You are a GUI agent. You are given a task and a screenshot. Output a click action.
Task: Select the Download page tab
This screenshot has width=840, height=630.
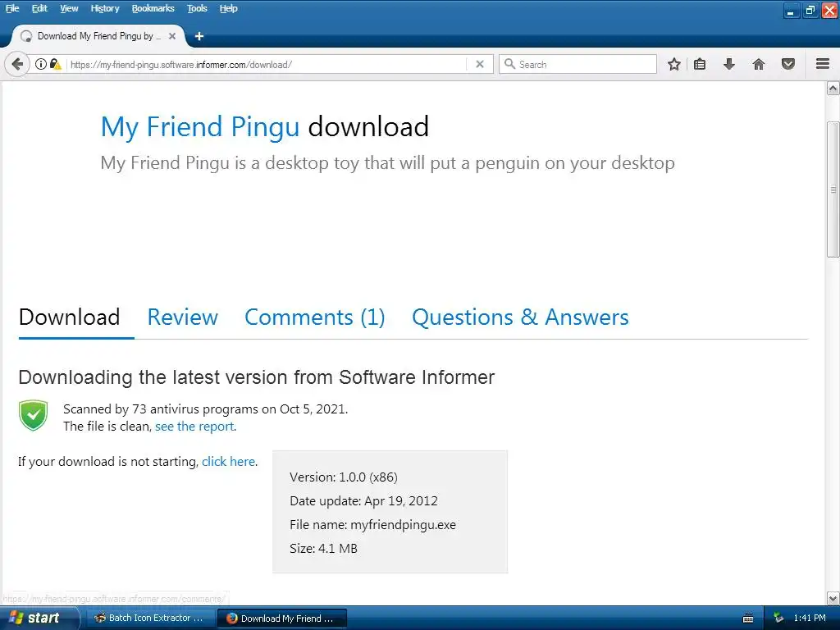[69, 317]
